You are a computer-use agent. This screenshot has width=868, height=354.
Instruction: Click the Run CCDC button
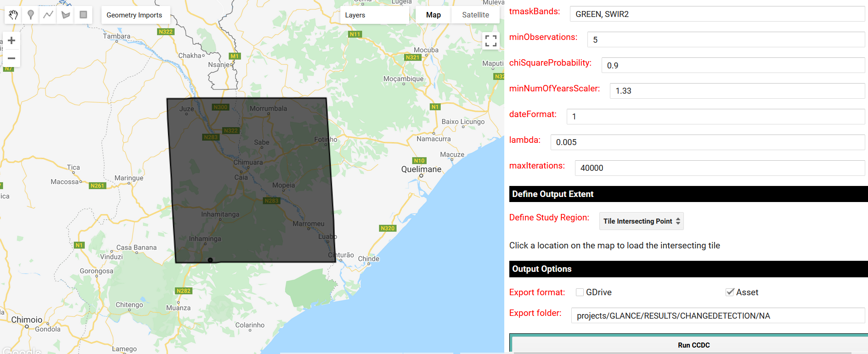(x=693, y=345)
